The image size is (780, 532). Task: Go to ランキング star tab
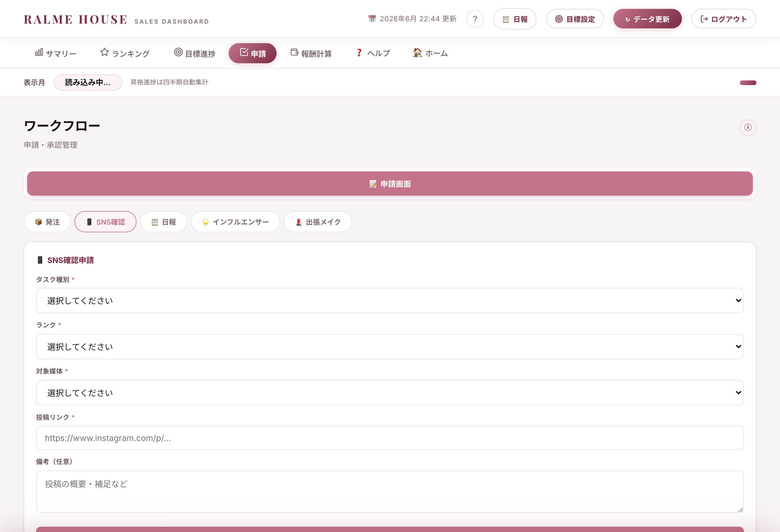pos(125,53)
